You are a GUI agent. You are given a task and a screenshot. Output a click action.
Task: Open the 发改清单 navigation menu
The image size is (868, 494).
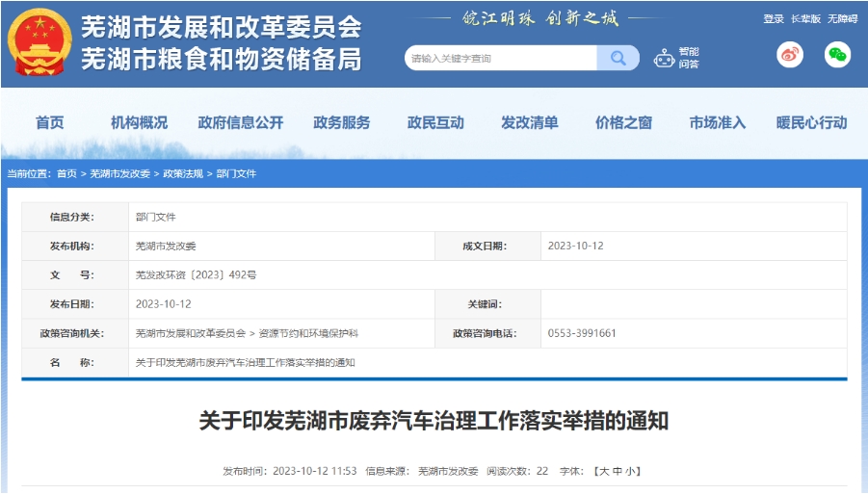tap(529, 123)
